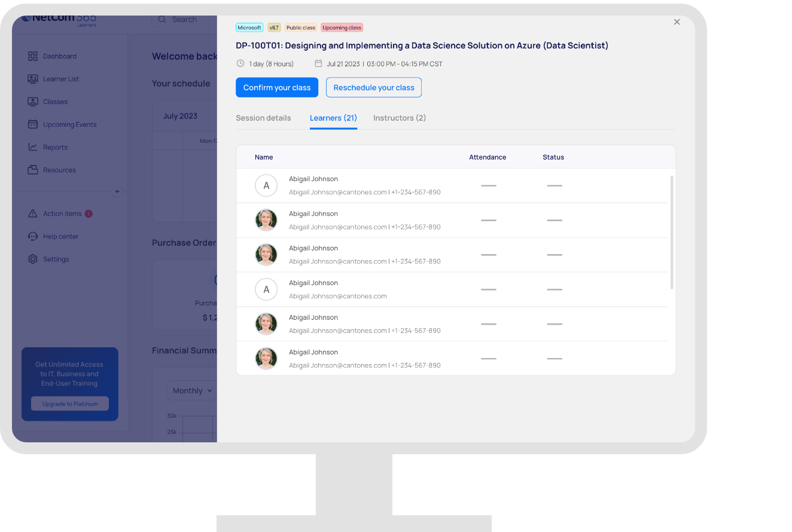Open Upcoming Events calendar icon

[33, 124]
